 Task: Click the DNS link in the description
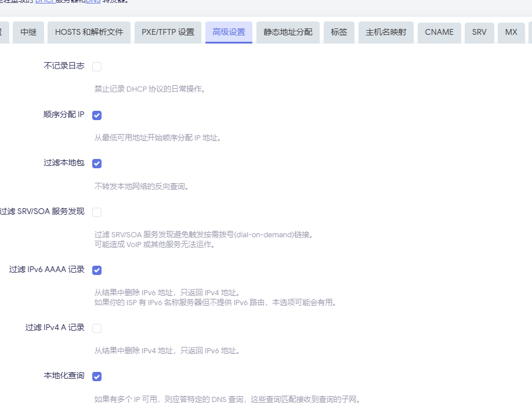[x=93, y=1]
